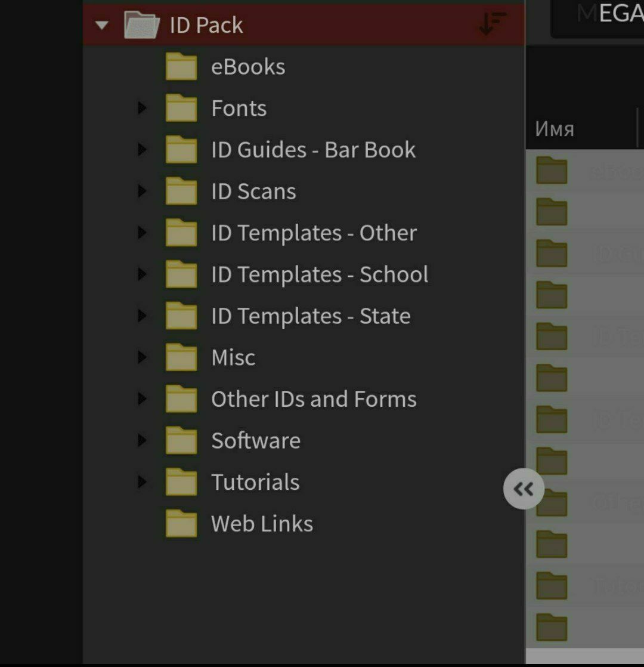
Task: Collapse the ID Pack root folder arrow
Action: [102, 25]
